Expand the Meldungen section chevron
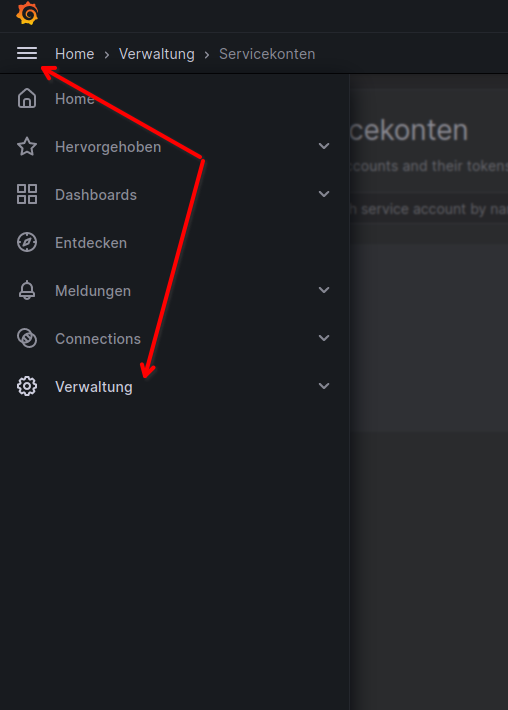The image size is (508, 710). [324, 290]
